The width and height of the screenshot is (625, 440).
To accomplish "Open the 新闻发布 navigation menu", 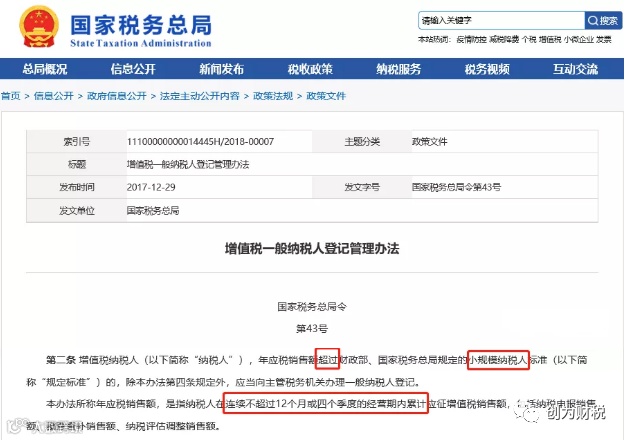I will click(x=222, y=69).
